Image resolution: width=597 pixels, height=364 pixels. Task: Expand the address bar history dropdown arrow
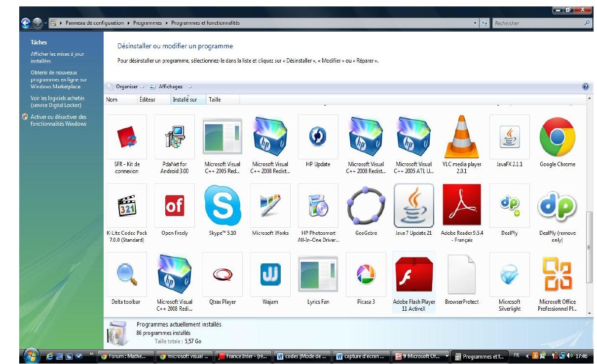tap(475, 23)
